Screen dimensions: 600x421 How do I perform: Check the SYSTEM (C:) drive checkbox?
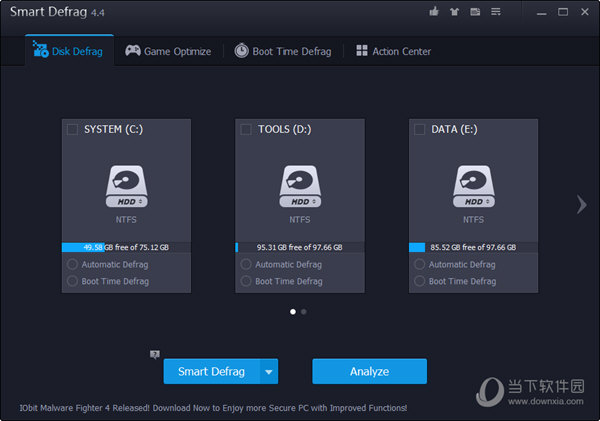(72, 129)
